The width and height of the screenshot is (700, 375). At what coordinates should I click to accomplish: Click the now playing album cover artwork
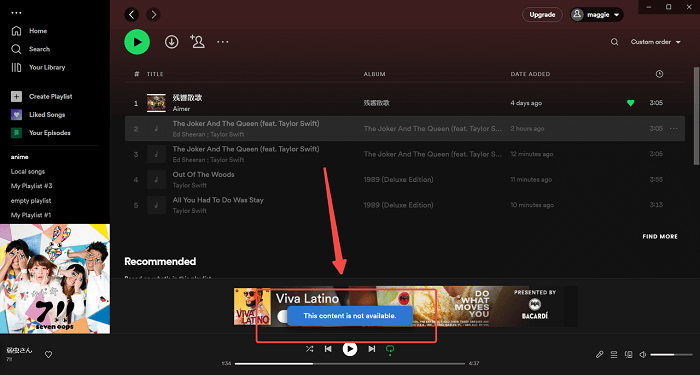pyautogui.click(x=55, y=279)
